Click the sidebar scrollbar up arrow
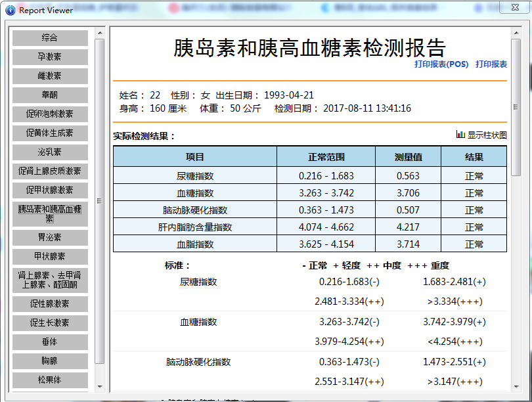532x402 pixels. [x=100, y=33]
